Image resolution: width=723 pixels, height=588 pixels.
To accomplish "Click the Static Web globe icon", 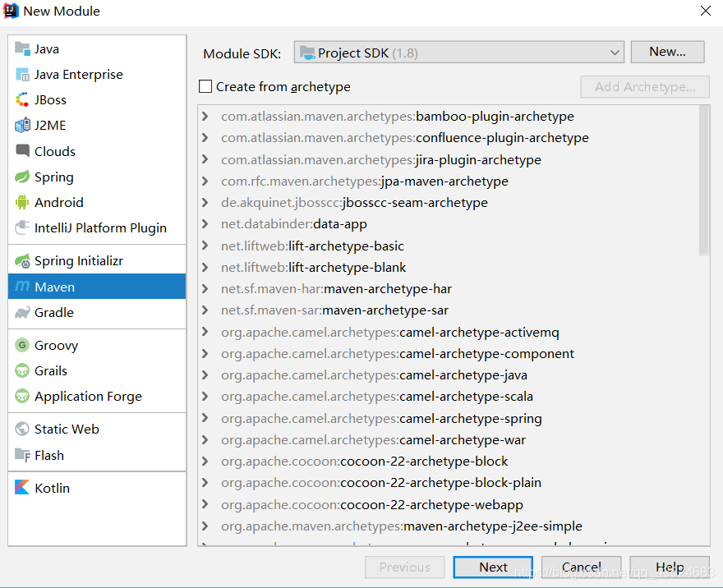I will [22, 429].
